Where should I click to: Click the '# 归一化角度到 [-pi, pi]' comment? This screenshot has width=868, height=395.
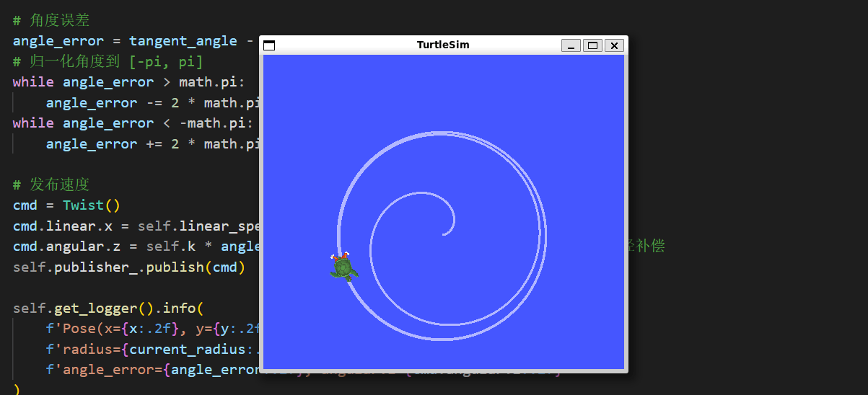click(x=108, y=61)
